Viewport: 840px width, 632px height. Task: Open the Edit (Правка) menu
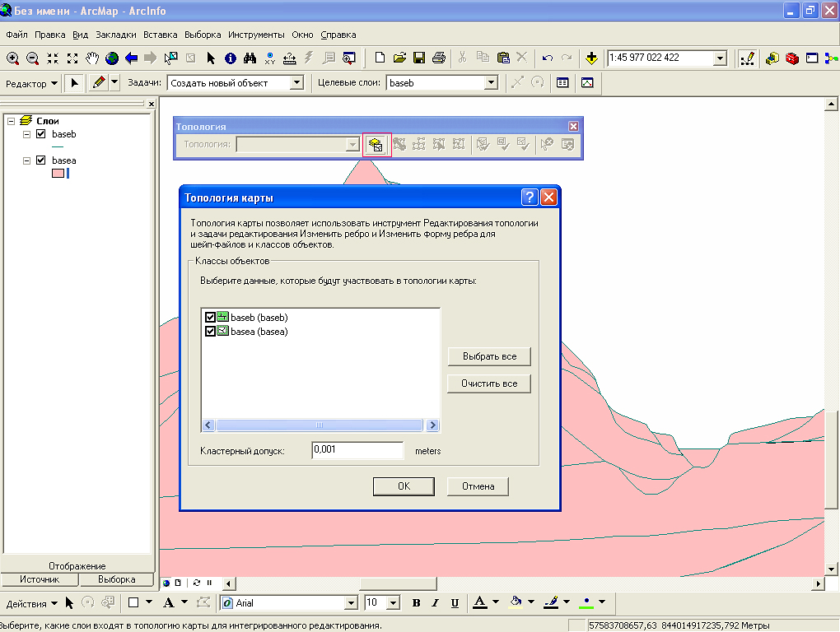(49, 35)
